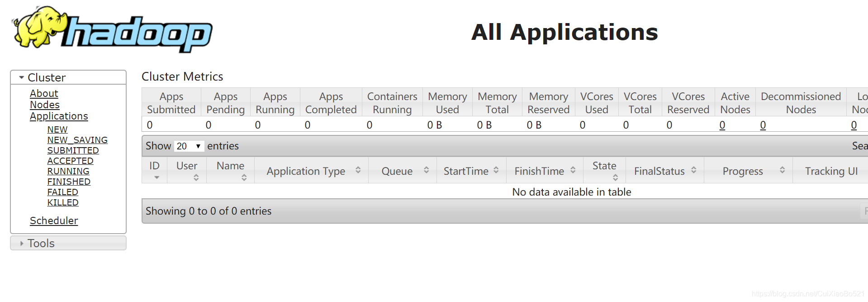Screen dimensions: 868x302
Task: Click the Apps Submitted metric header
Action: coord(171,103)
